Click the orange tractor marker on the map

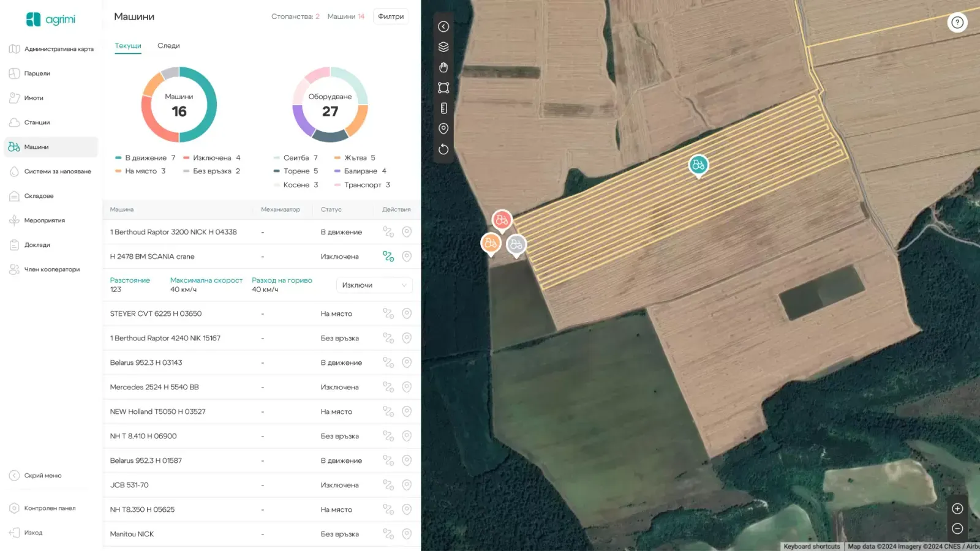click(x=491, y=244)
